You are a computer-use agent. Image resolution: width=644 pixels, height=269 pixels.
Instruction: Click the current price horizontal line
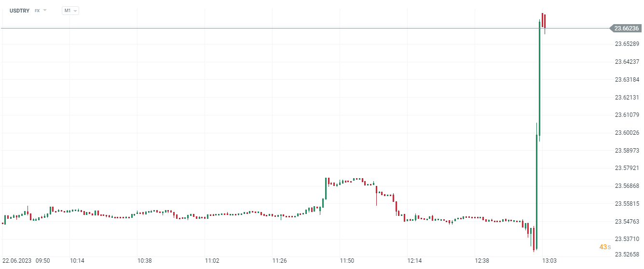click(289, 28)
